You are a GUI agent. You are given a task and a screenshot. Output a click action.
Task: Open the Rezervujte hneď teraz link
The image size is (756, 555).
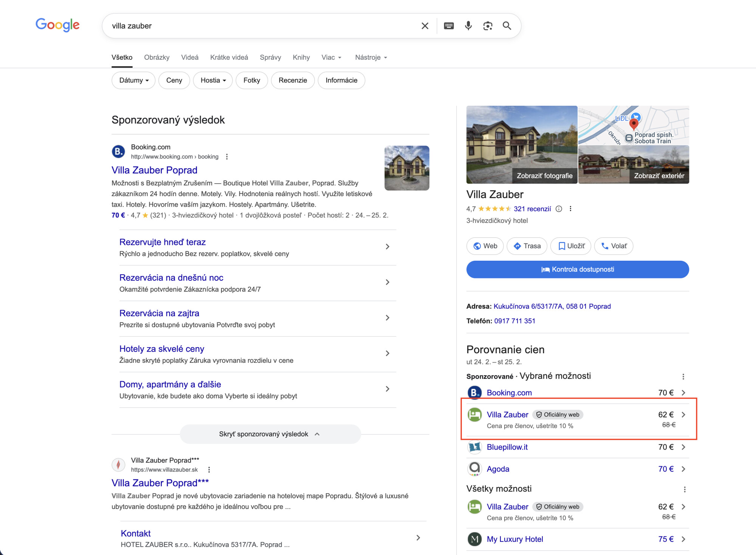tap(162, 242)
